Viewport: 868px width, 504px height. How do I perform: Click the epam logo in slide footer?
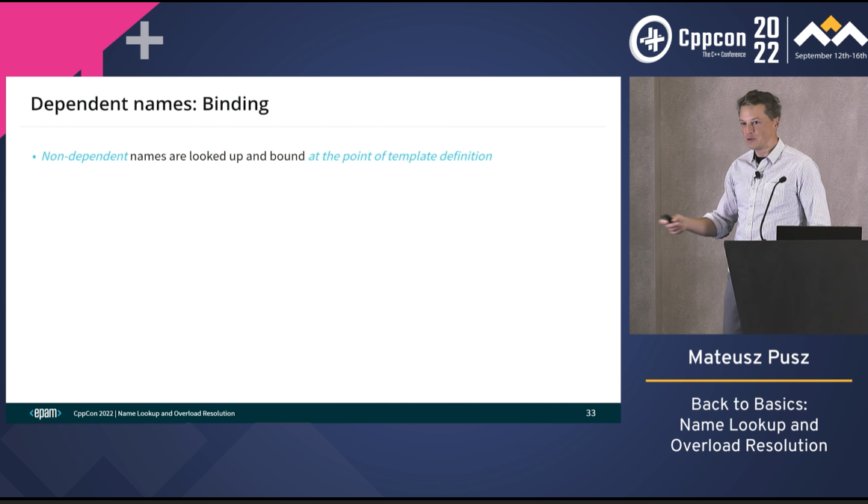coord(45,414)
